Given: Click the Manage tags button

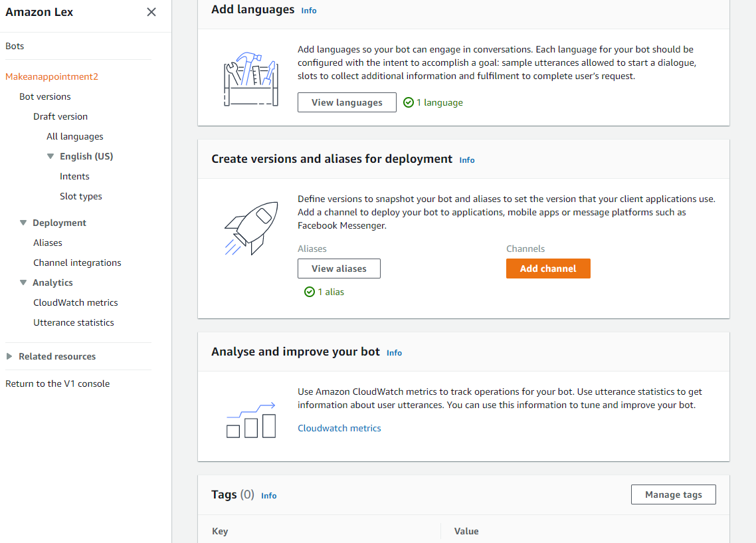Looking at the screenshot, I should (673, 494).
